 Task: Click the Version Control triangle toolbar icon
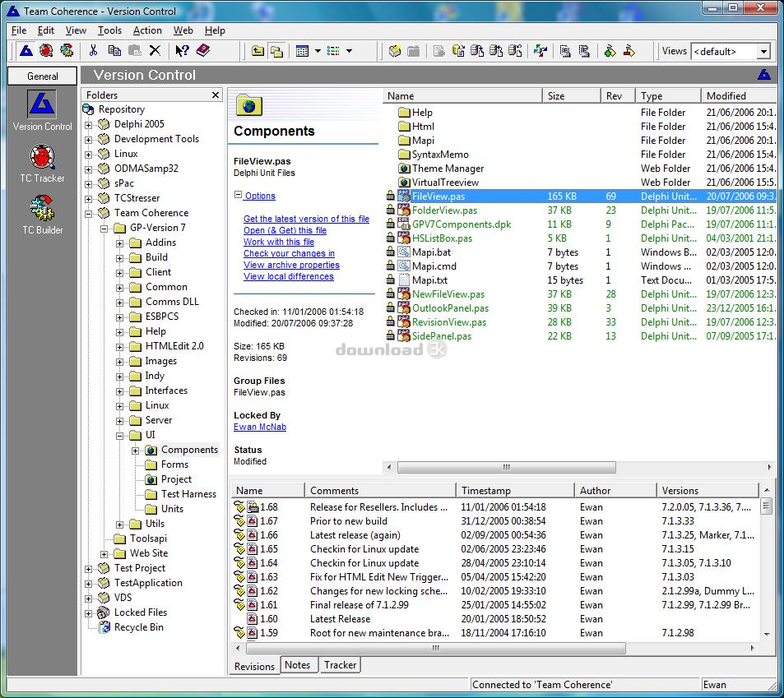tap(26, 50)
